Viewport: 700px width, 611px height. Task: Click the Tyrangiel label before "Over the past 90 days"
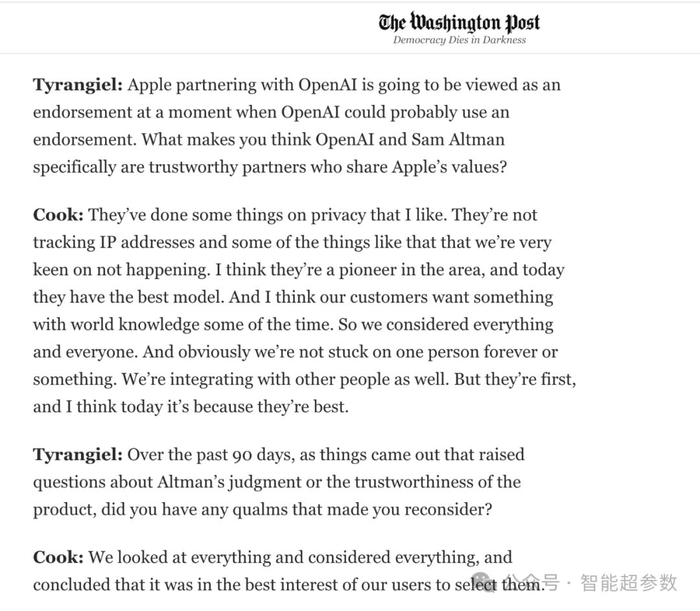pos(77,455)
